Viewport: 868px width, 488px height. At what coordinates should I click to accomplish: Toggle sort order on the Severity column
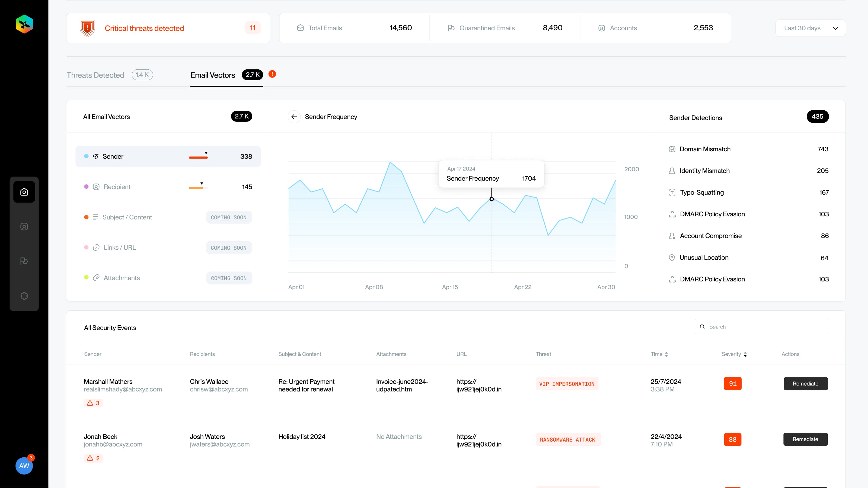[x=745, y=354]
